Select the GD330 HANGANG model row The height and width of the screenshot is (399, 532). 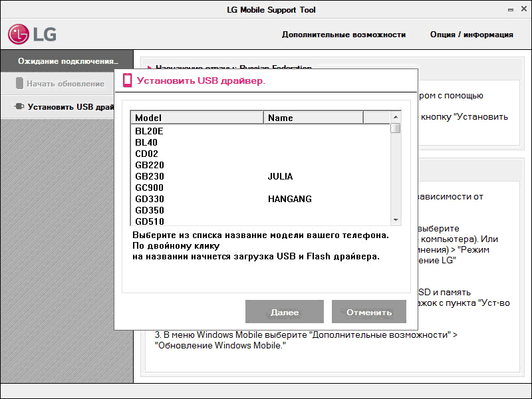(150, 199)
